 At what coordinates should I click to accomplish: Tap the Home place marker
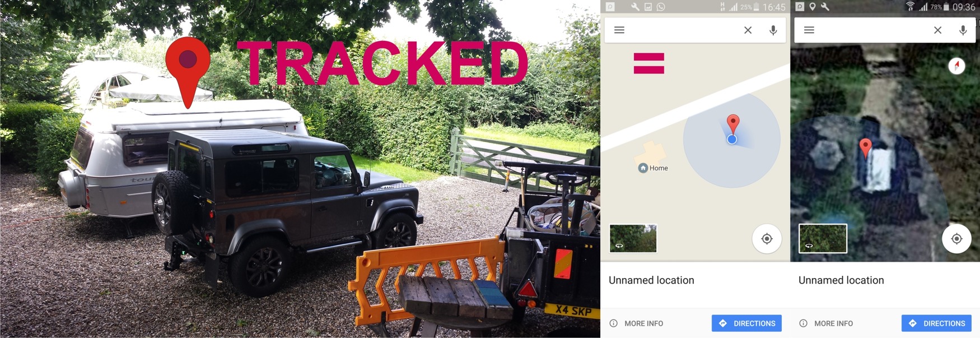pyautogui.click(x=654, y=168)
